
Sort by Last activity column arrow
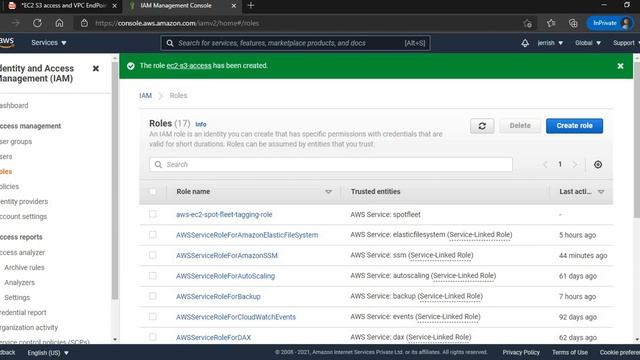[x=601, y=192]
